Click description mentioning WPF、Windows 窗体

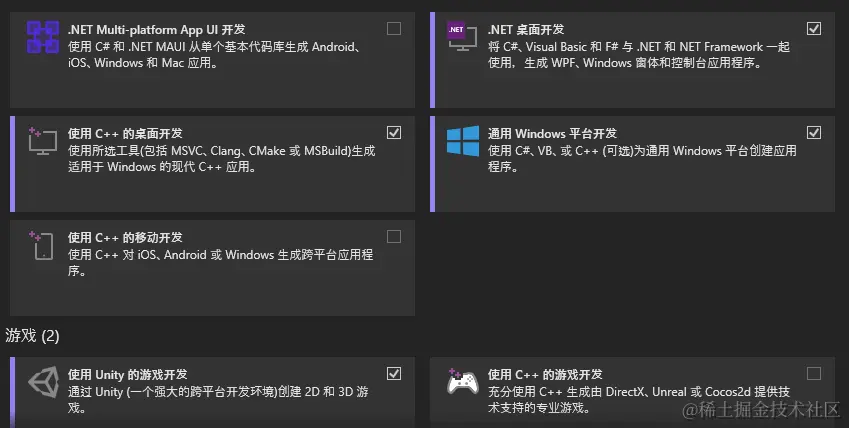tap(639, 55)
